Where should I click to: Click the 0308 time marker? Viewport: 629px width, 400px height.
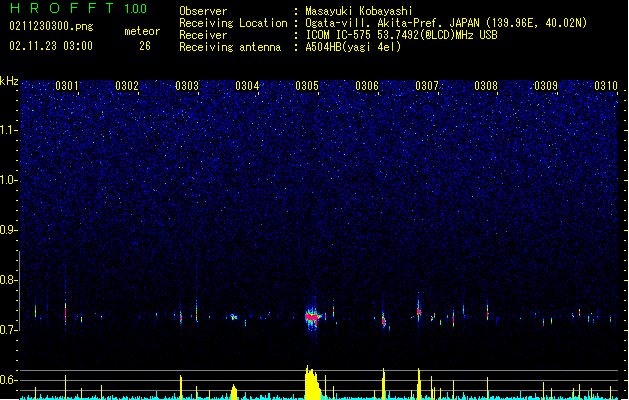coord(486,85)
